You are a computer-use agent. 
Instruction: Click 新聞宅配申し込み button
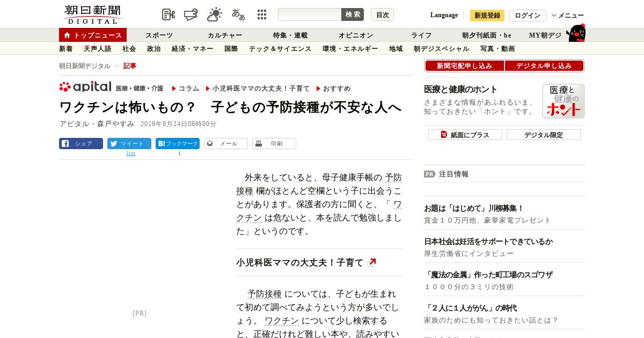click(x=465, y=66)
